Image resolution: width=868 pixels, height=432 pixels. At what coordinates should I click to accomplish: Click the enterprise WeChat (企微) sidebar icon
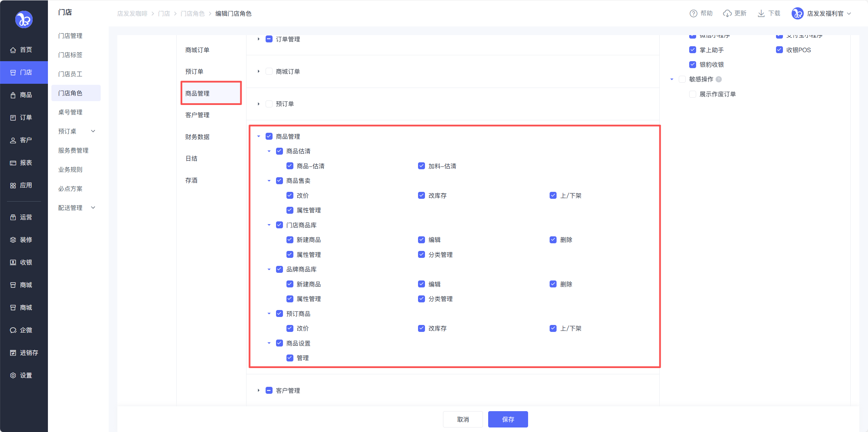pyautogui.click(x=13, y=330)
